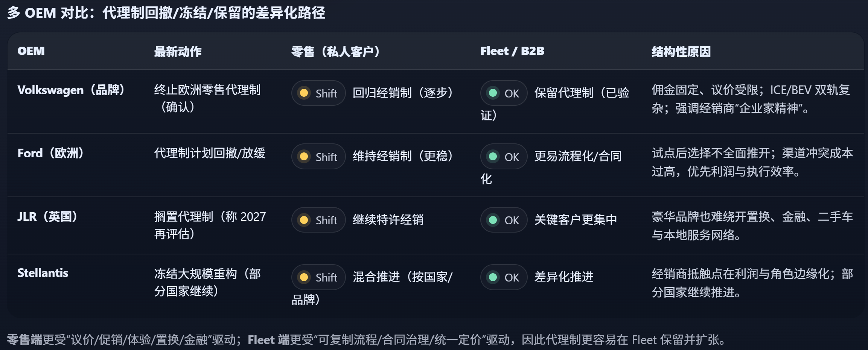Click the Shift badge in the Stellantis row

point(318,277)
